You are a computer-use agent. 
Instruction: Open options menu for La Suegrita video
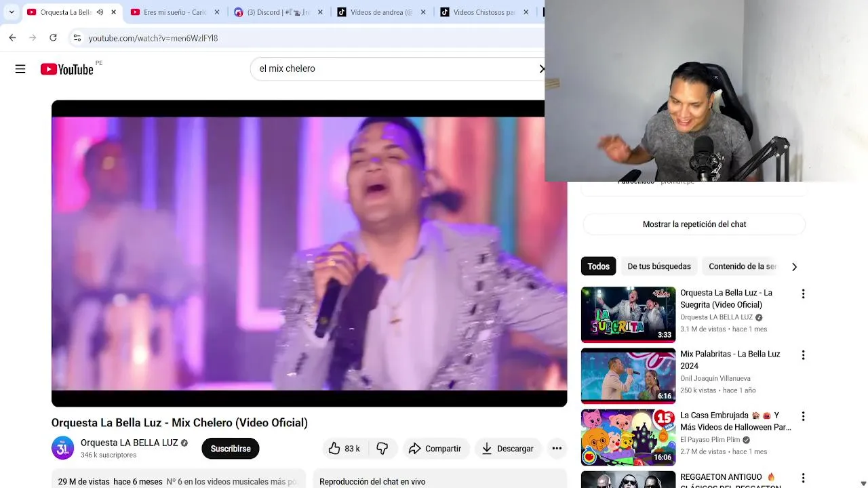click(803, 294)
